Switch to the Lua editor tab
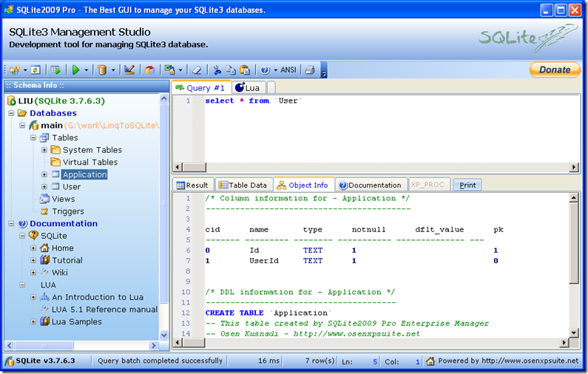Image resolution: width=588 pixels, height=374 pixels. point(248,88)
